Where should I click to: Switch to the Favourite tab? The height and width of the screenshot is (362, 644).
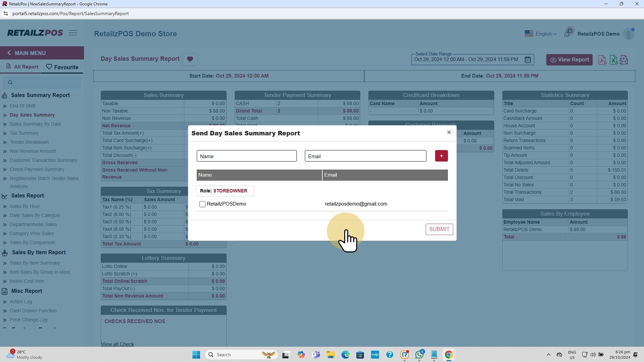(62, 67)
